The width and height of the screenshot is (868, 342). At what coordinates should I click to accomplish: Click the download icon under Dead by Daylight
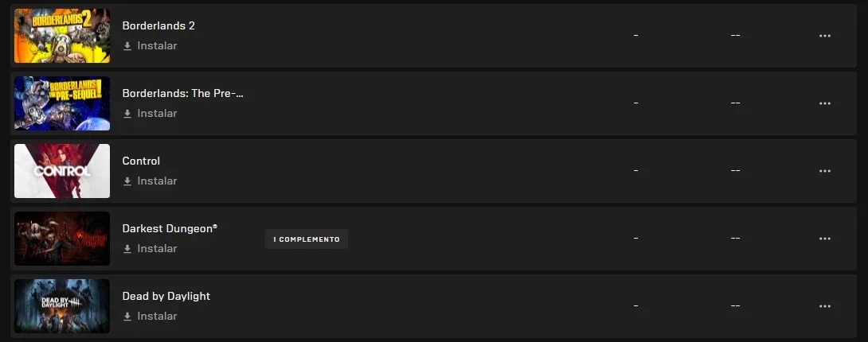[127, 317]
